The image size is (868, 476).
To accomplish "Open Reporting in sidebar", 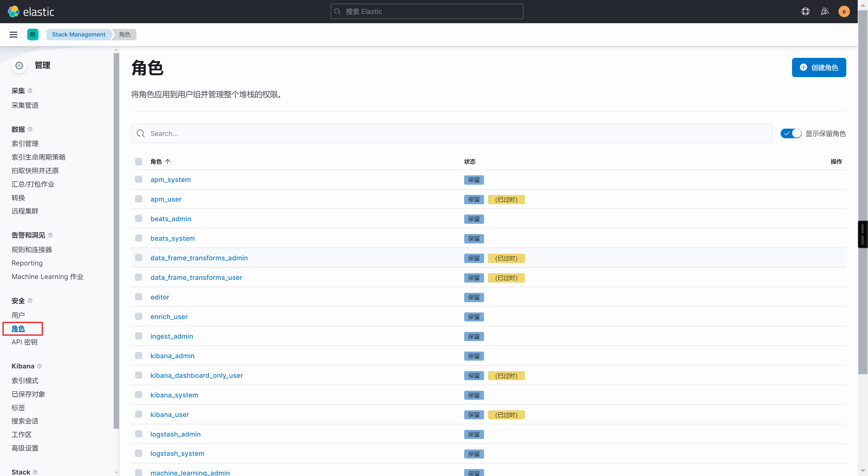I will (x=27, y=263).
